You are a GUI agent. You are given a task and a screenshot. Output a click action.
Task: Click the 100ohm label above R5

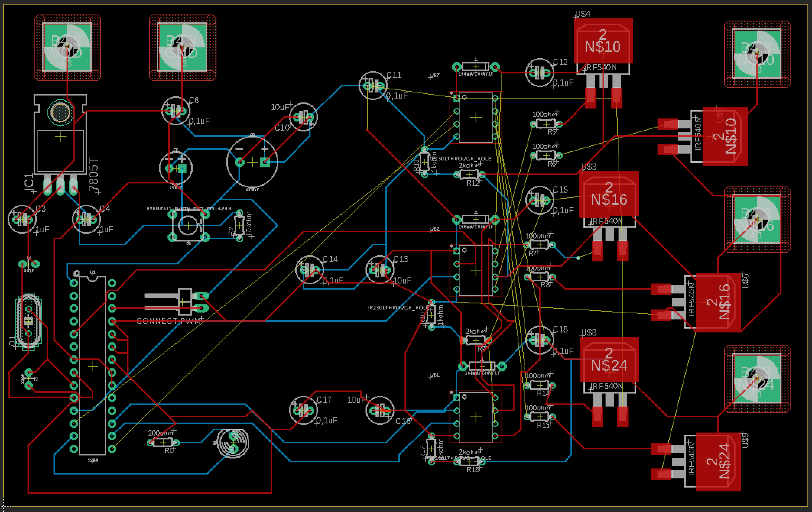pyautogui.click(x=546, y=114)
